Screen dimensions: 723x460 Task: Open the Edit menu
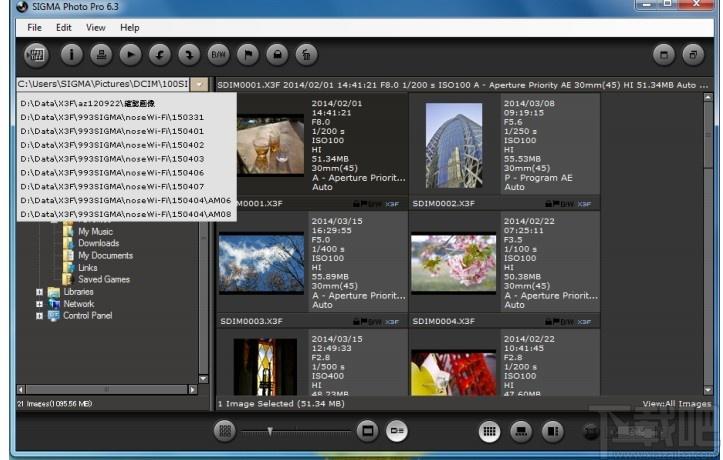64,28
